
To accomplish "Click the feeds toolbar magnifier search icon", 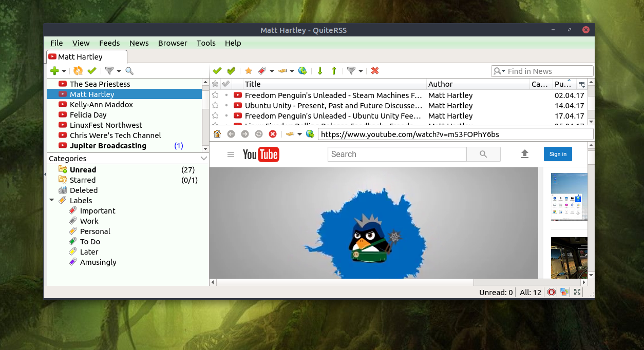I will click(129, 71).
